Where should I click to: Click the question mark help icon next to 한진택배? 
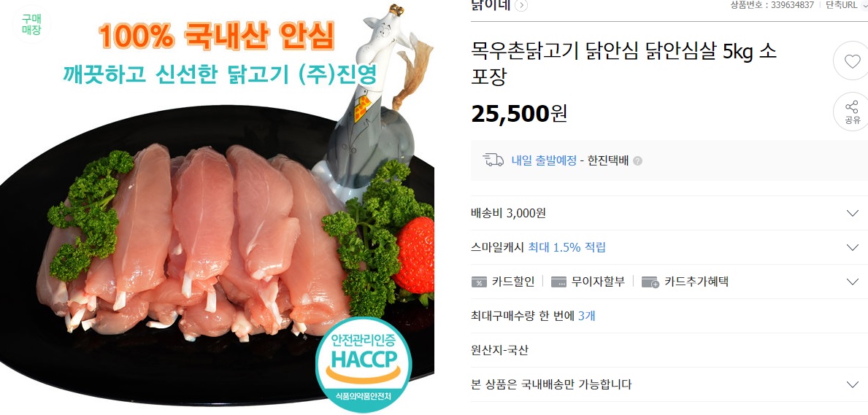coord(638,162)
